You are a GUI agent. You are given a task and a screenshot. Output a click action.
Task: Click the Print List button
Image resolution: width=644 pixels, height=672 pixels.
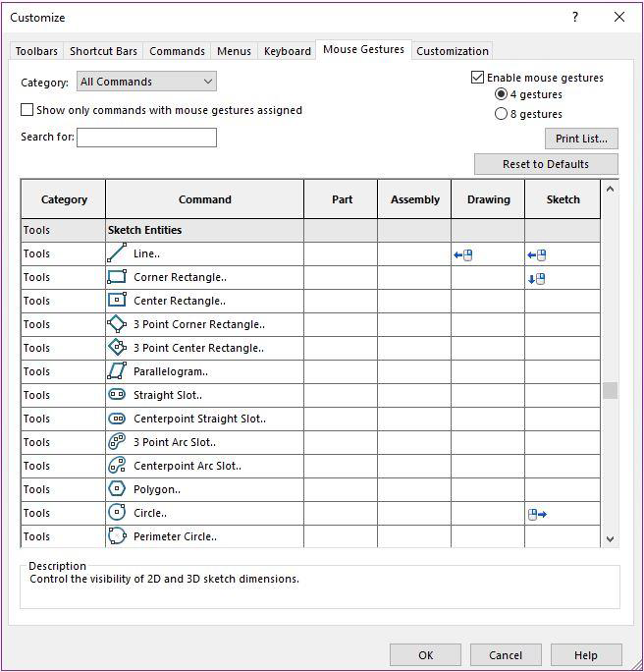point(581,139)
